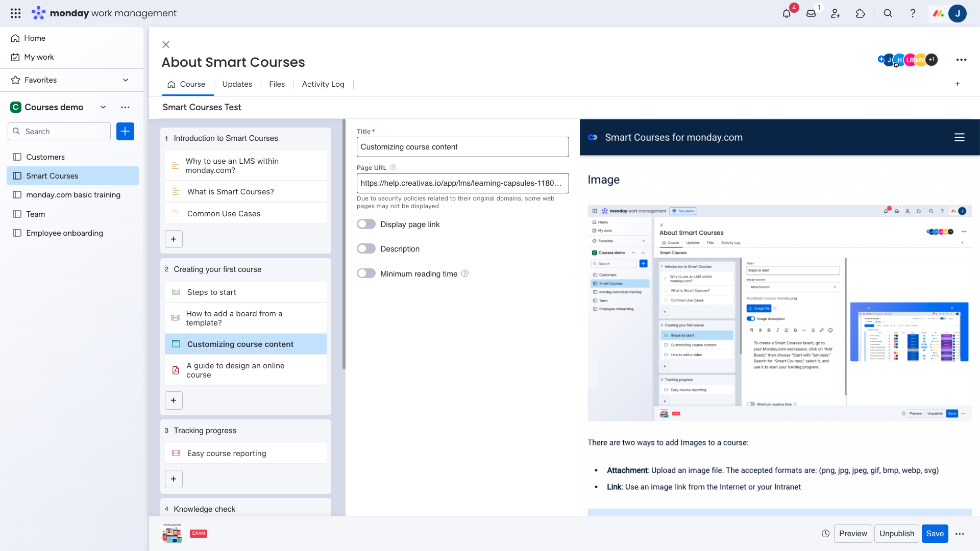The width and height of the screenshot is (980, 551).
Task: Add a lesson to Introduction section
Action: [x=174, y=239]
